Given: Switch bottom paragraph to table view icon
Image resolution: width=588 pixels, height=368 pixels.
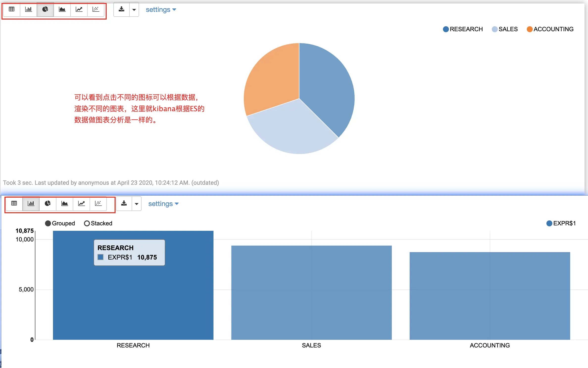Looking at the screenshot, I should coord(14,204).
